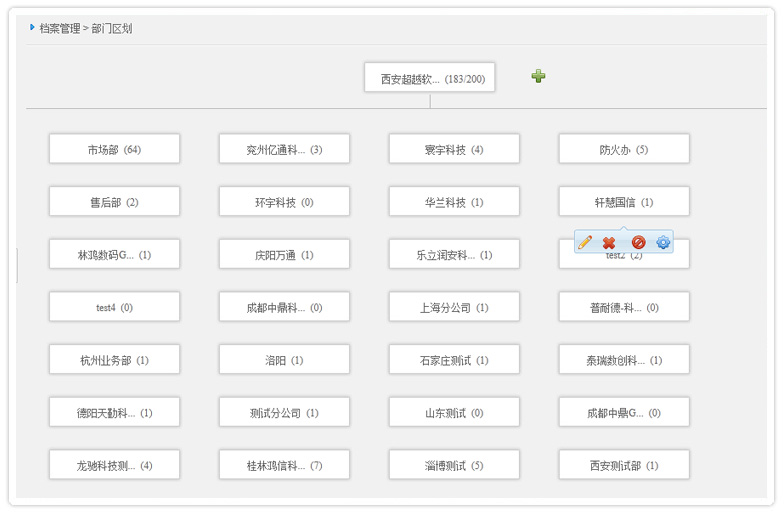Image resolution: width=784 pixels, height=515 pixels.
Task: Select 售后部 (2) department
Action: pyautogui.click(x=114, y=202)
